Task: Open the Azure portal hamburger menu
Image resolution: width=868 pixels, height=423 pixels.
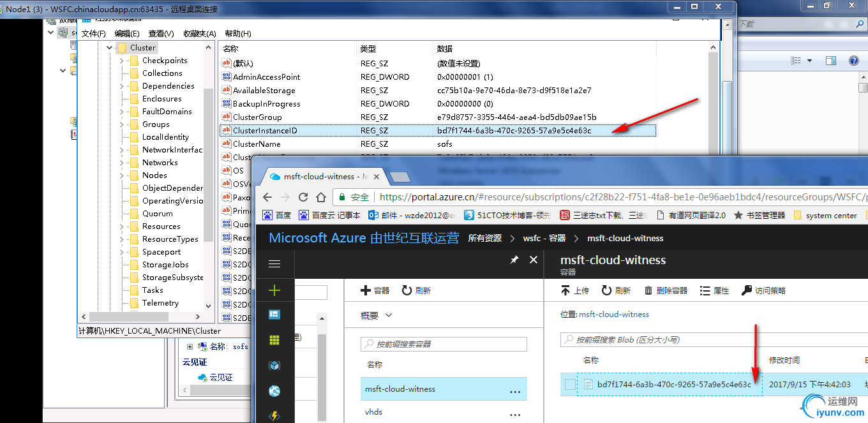Action: click(274, 263)
